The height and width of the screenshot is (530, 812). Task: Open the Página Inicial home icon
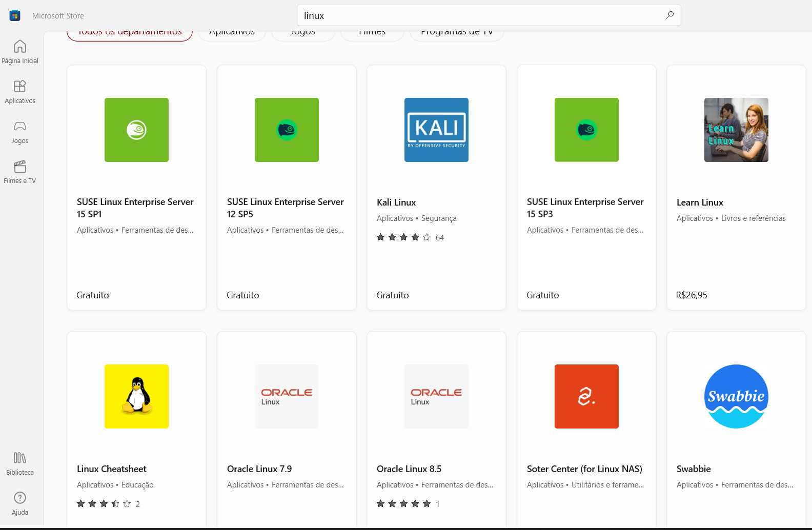coord(20,46)
